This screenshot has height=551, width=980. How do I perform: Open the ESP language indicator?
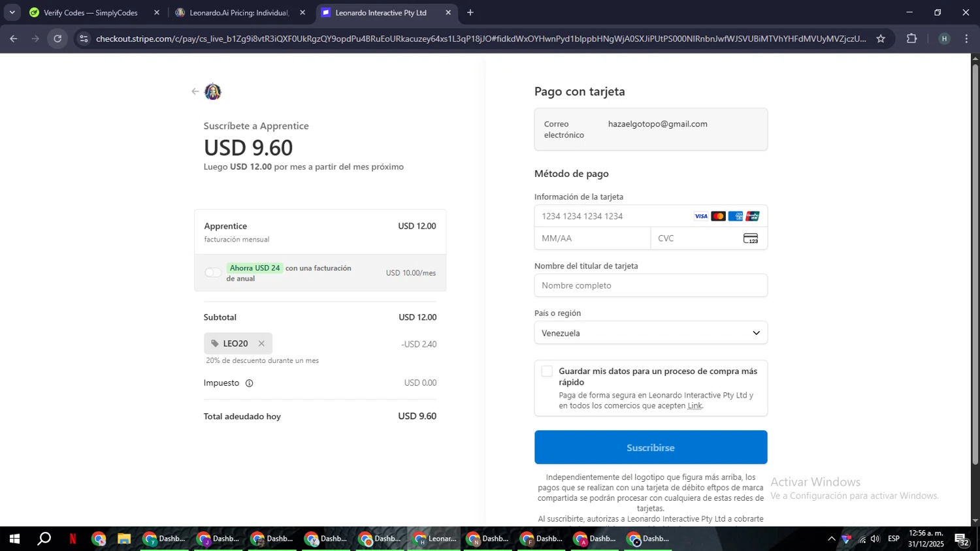893,539
